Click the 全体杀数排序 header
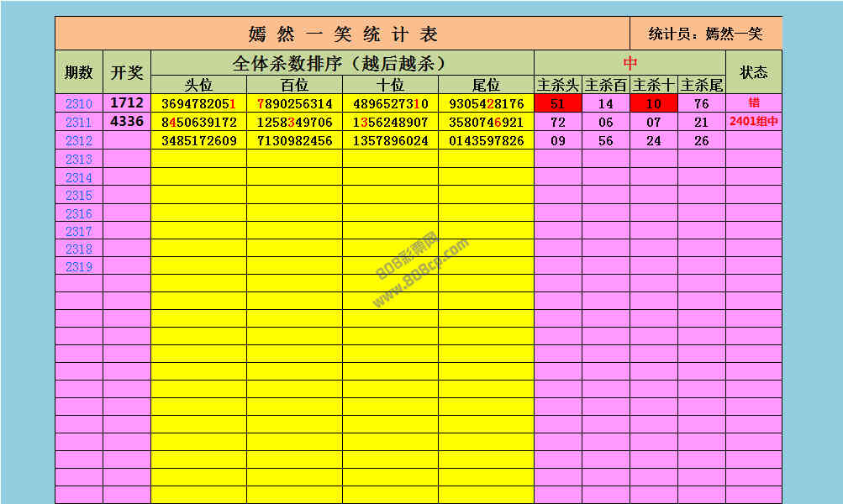 (x=342, y=63)
